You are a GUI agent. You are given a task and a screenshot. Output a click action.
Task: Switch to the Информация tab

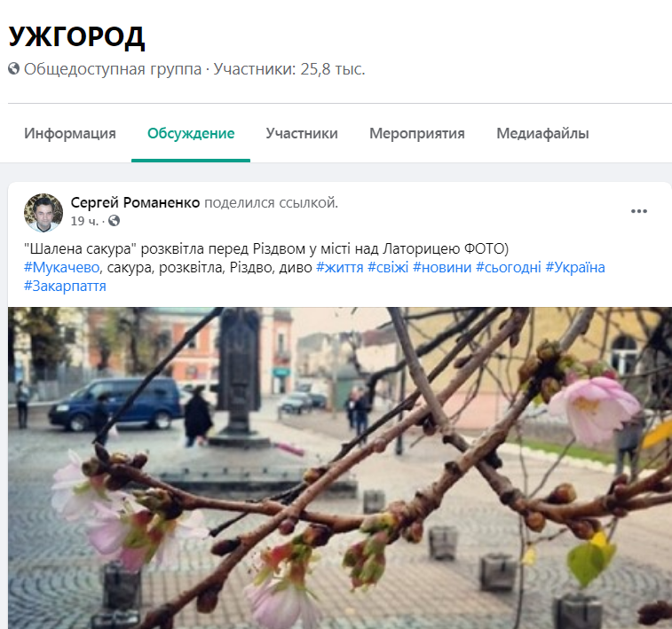coord(70,133)
